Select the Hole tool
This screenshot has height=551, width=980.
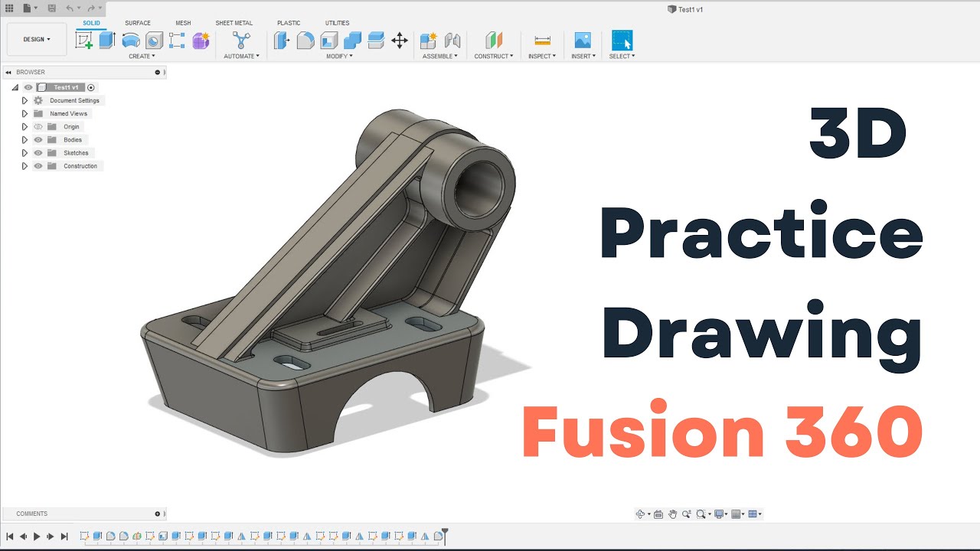[154, 41]
